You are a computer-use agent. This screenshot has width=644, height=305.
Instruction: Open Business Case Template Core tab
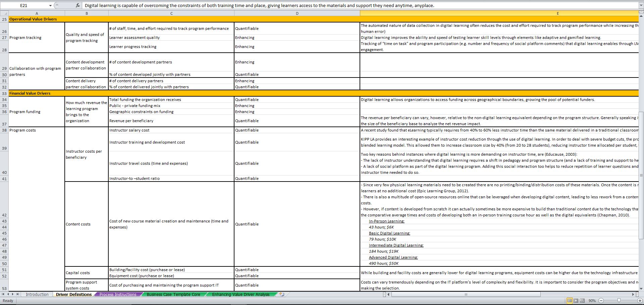tap(173, 294)
